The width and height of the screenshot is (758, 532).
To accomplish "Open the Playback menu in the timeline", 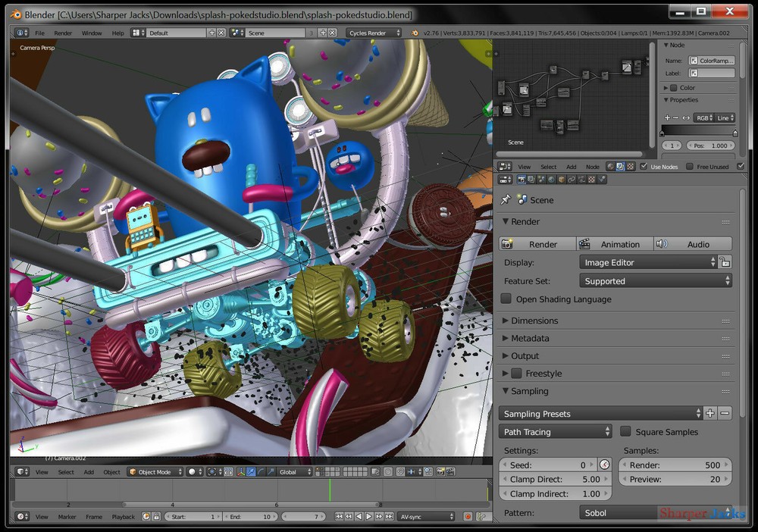I will pyautogui.click(x=123, y=516).
